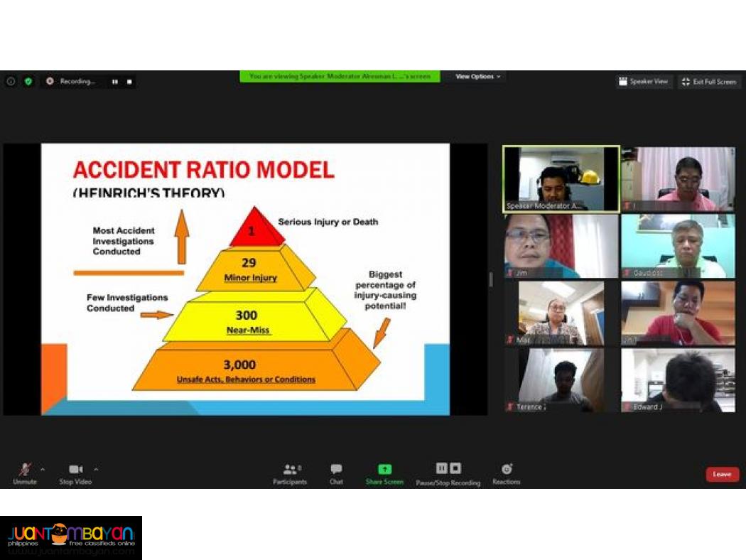This screenshot has width=746, height=560.
Task: Click the meeting info icon top-left
Action: 10,81
